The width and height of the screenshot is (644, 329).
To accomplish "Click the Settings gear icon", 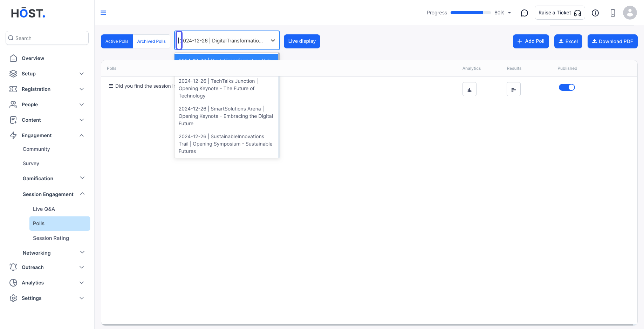I will click(x=13, y=298).
